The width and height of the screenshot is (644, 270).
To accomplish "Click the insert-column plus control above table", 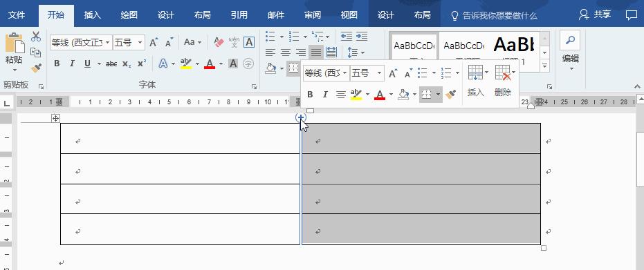I will (x=301, y=118).
